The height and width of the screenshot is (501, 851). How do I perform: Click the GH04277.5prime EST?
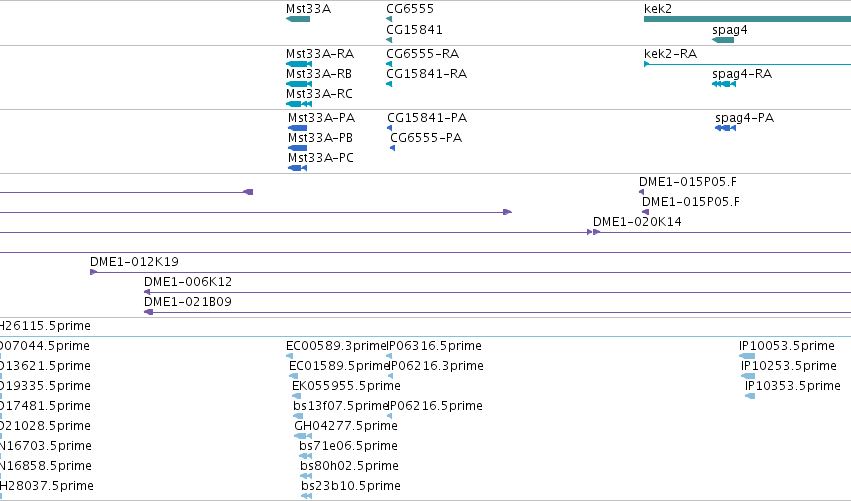click(x=303, y=436)
